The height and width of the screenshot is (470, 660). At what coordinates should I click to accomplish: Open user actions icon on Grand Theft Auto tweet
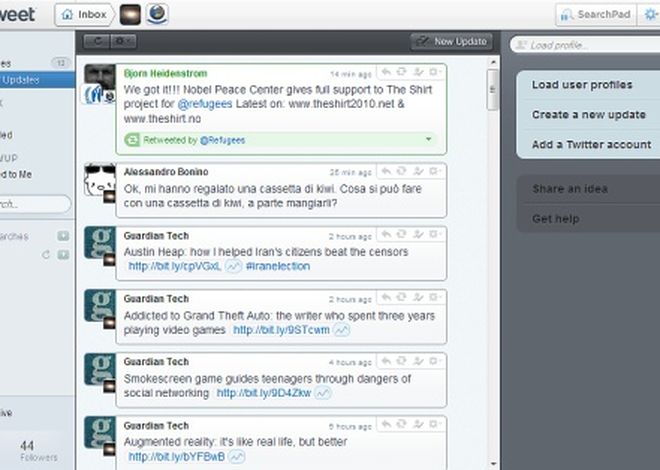(x=418, y=297)
